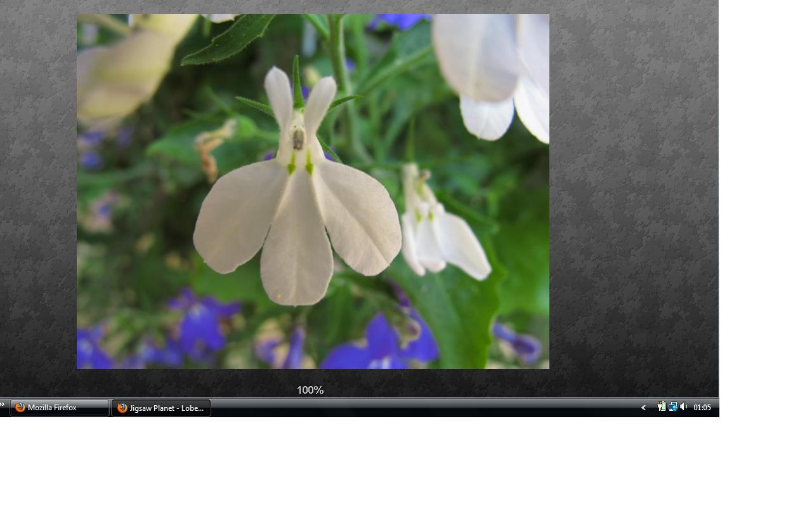Screen dimensions: 812x508
Task: Click the Firefox logo on Jigsaw Planet button
Action: [122, 408]
